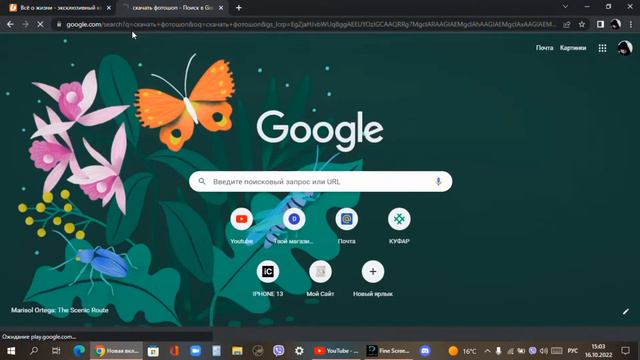Open the volume control in system tray
This screenshot has height=360, width=640.
click(x=544, y=351)
